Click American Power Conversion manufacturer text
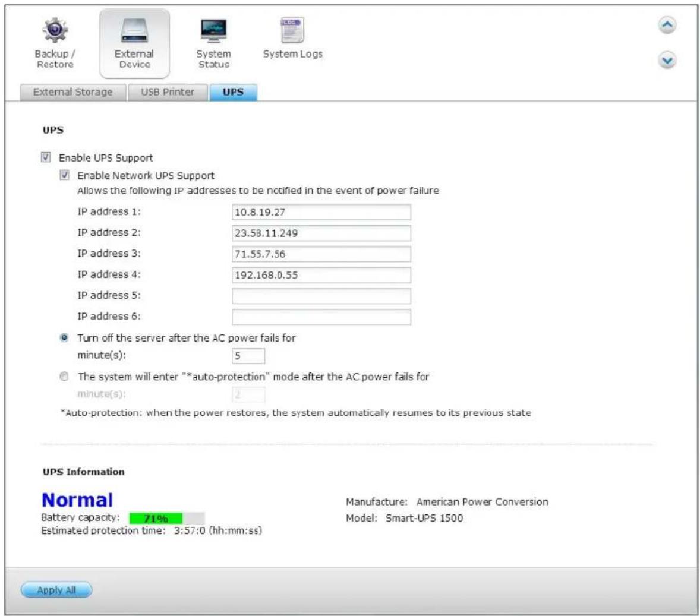This screenshot has height=616, width=700. click(x=482, y=502)
